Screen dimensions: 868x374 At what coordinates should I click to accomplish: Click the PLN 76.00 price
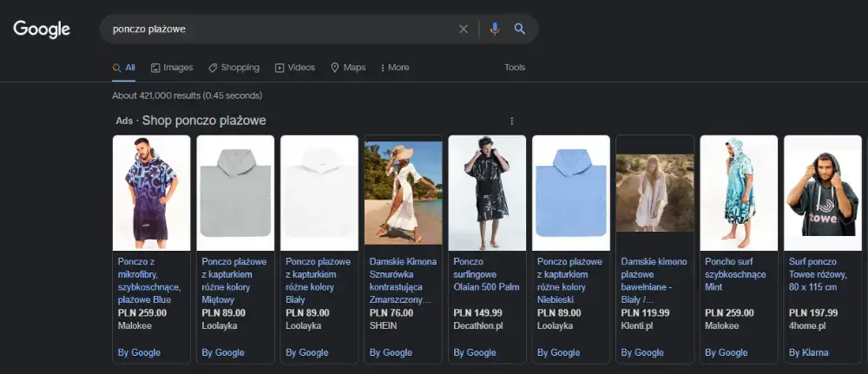point(391,313)
